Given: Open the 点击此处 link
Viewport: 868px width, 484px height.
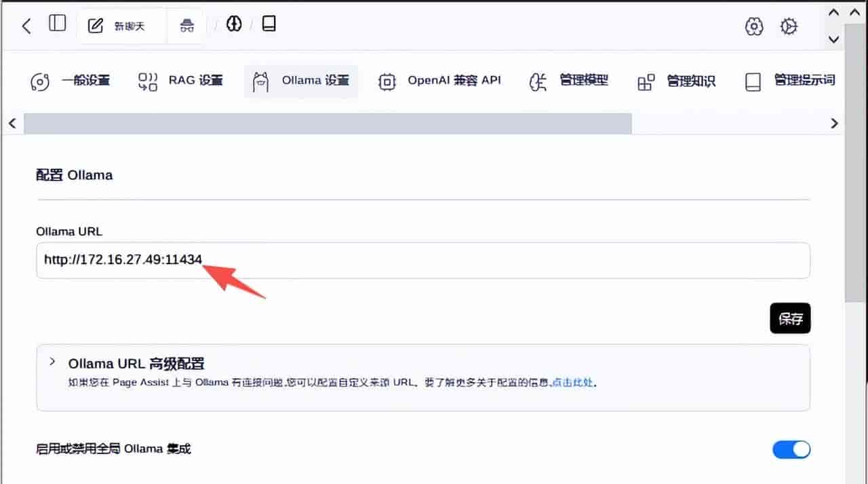Looking at the screenshot, I should pyautogui.click(x=573, y=382).
